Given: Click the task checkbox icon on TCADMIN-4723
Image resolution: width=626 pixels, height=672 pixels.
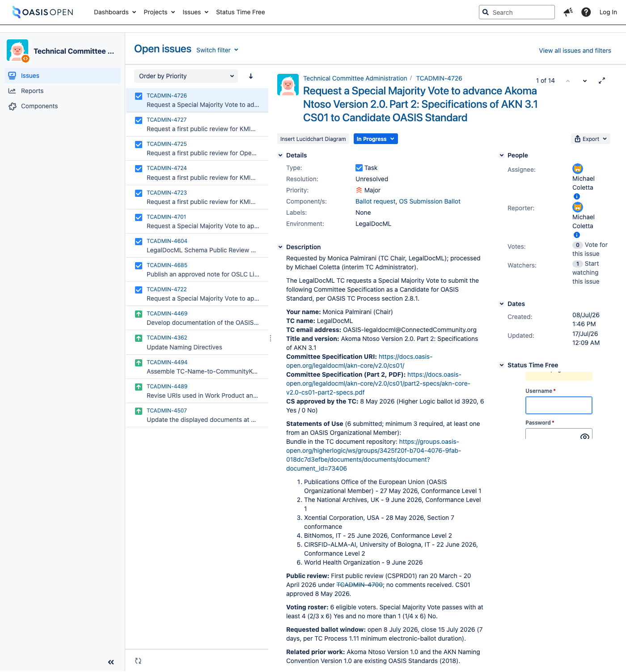Looking at the screenshot, I should coord(139,193).
